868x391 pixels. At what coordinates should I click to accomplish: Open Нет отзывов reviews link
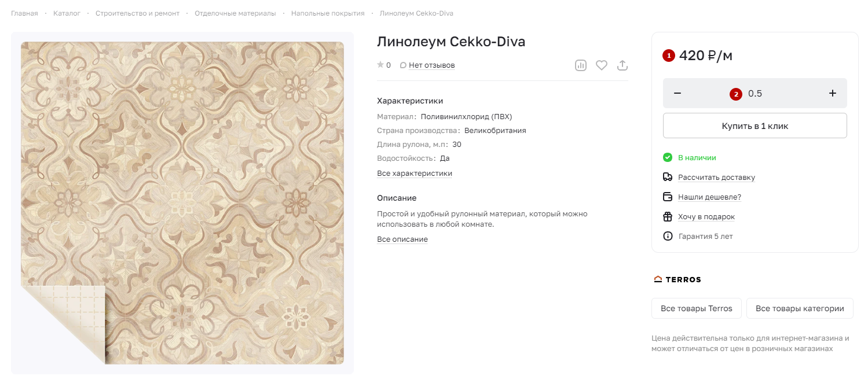[432, 65]
